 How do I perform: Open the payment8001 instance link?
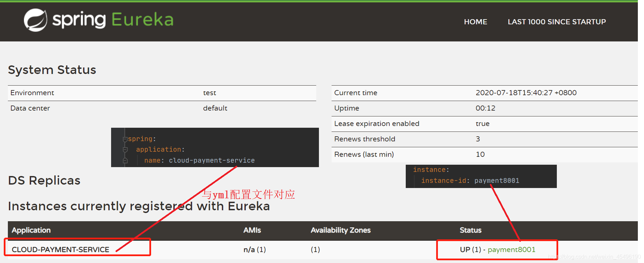[x=511, y=250]
